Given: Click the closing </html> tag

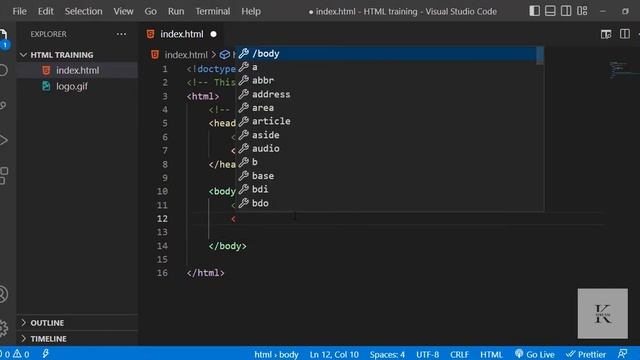Looking at the screenshot, I should click(x=205, y=273).
